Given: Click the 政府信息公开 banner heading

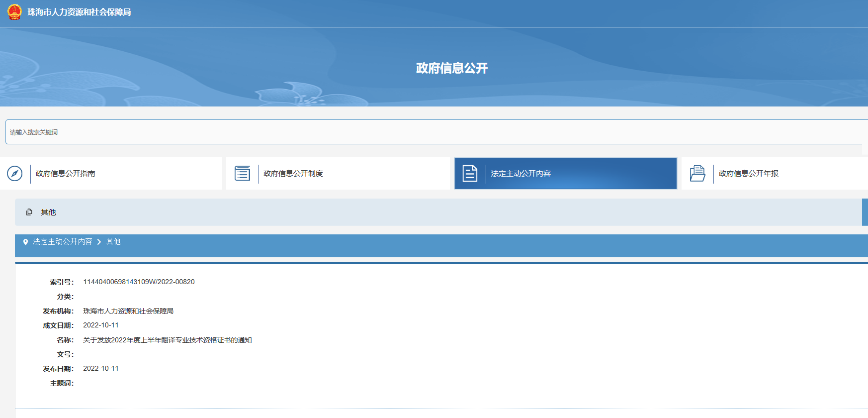Looking at the screenshot, I should click(x=452, y=68).
